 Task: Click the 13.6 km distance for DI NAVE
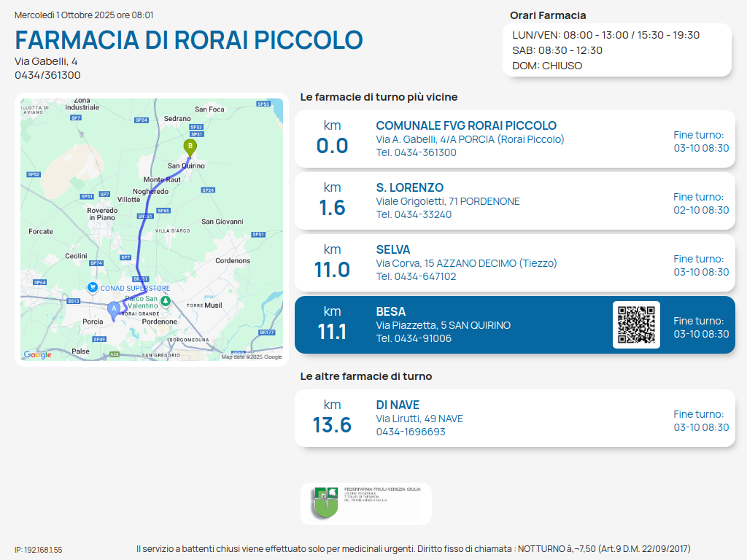(x=332, y=424)
